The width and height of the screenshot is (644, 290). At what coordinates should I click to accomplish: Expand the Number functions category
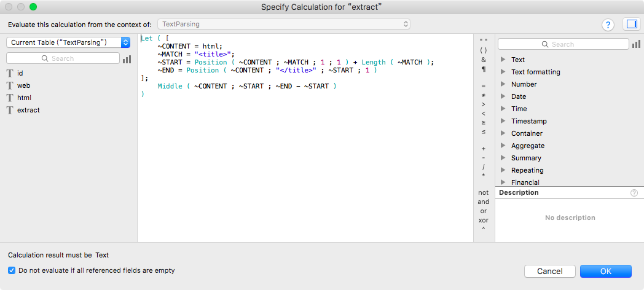click(503, 85)
